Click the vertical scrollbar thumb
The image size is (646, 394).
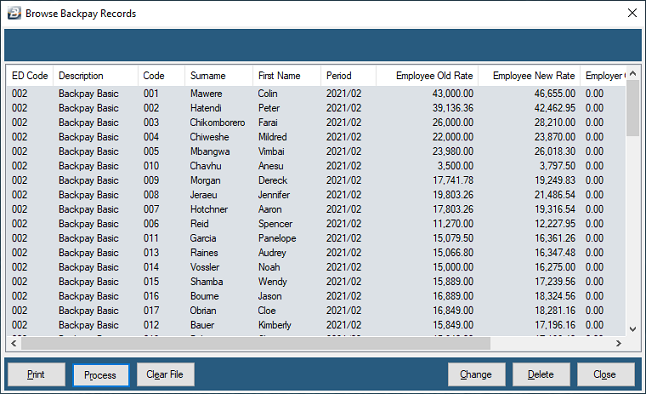click(633, 108)
